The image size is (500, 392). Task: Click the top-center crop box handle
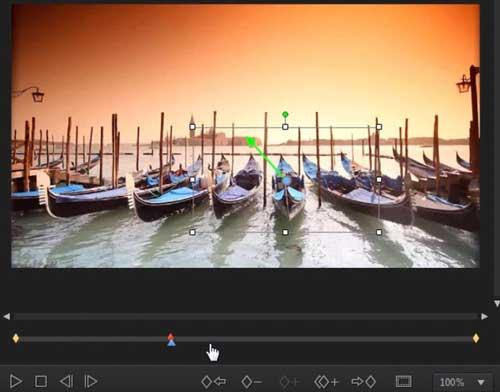click(x=285, y=127)
